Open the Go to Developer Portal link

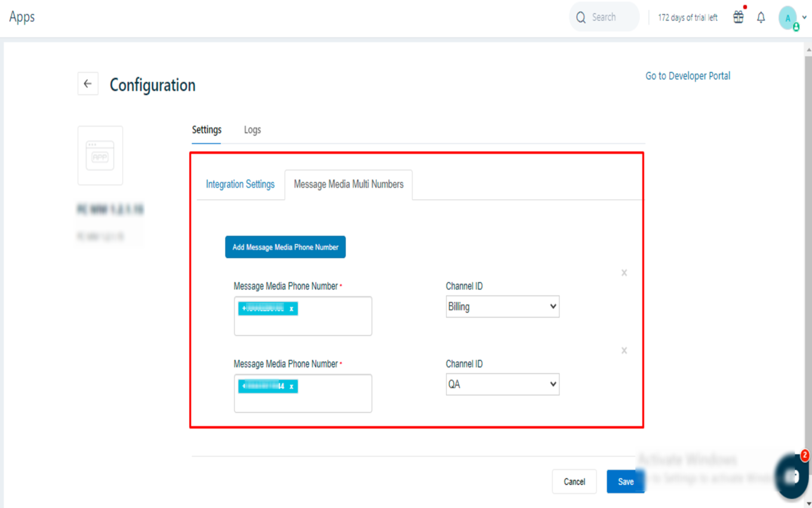(x=688, y=76)
